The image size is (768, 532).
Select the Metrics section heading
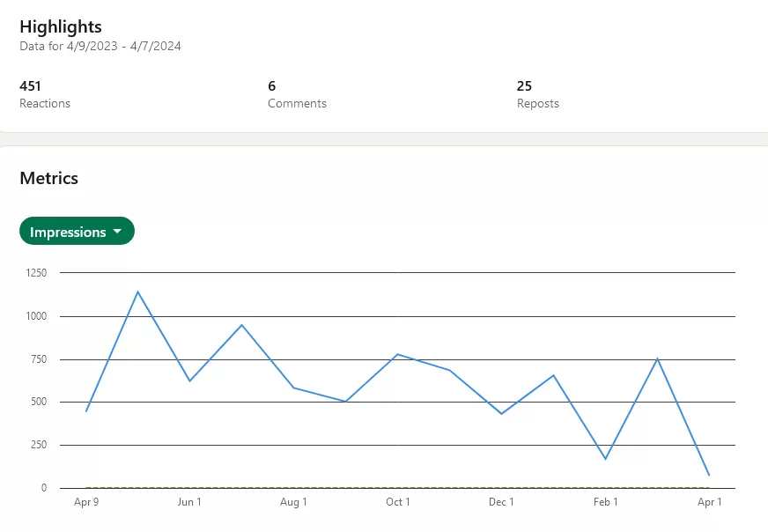[48, 178]
